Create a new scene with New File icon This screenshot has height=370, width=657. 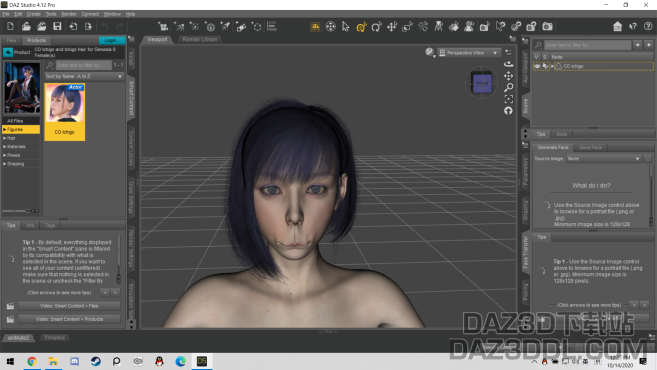click(10, 26)
